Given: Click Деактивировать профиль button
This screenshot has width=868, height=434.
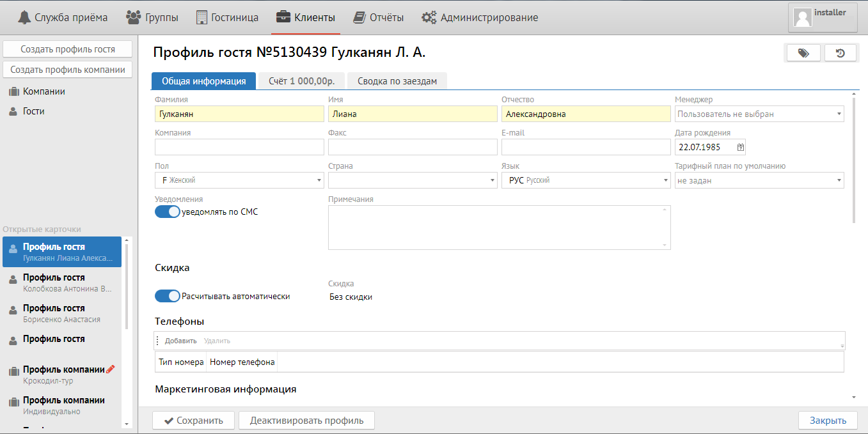Looking at the screenshot, I should (306, 421).
